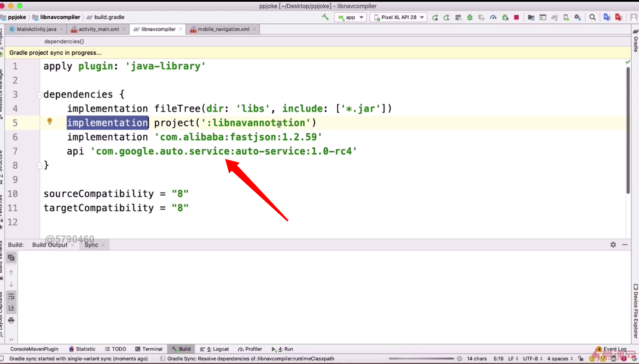Viewport: 639px width, 364px height.
Task: Open the SDK Manager icon
Action: click(x=577, y=17)
